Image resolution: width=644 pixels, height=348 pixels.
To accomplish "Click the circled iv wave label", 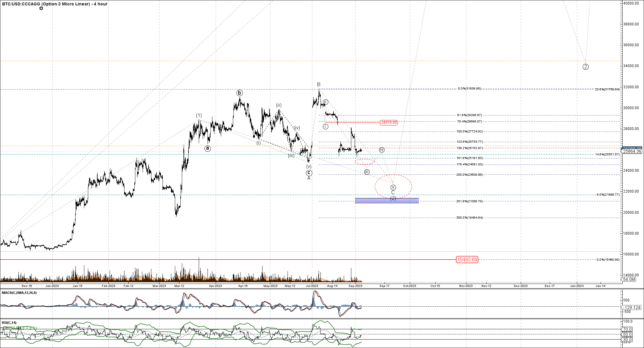I will pyautogui.click(x=382, y=150).
